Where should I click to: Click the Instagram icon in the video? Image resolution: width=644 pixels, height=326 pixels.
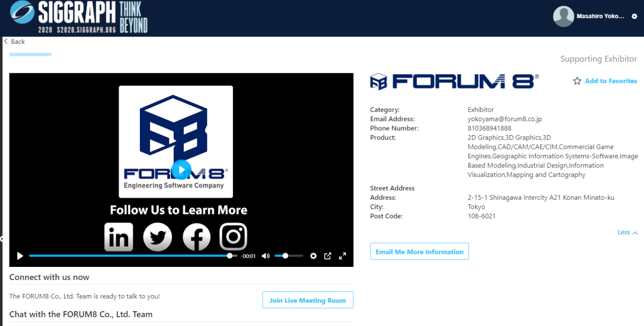point(233,237)
